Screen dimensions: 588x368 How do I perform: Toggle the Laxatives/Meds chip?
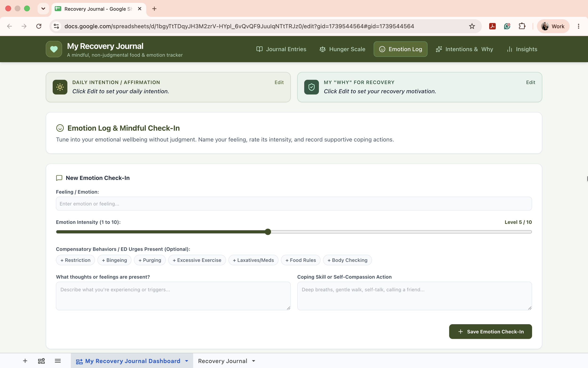pyautogui.click(x=253, y=260)
